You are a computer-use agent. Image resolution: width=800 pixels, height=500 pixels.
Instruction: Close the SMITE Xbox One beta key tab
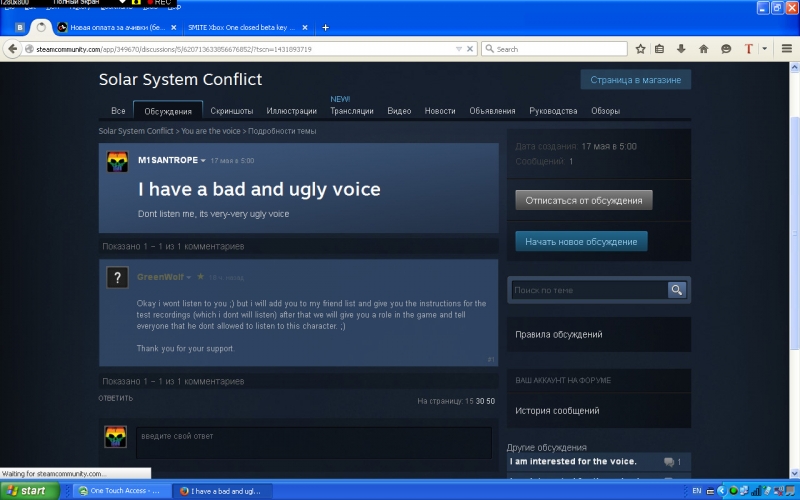pos(305,28)
